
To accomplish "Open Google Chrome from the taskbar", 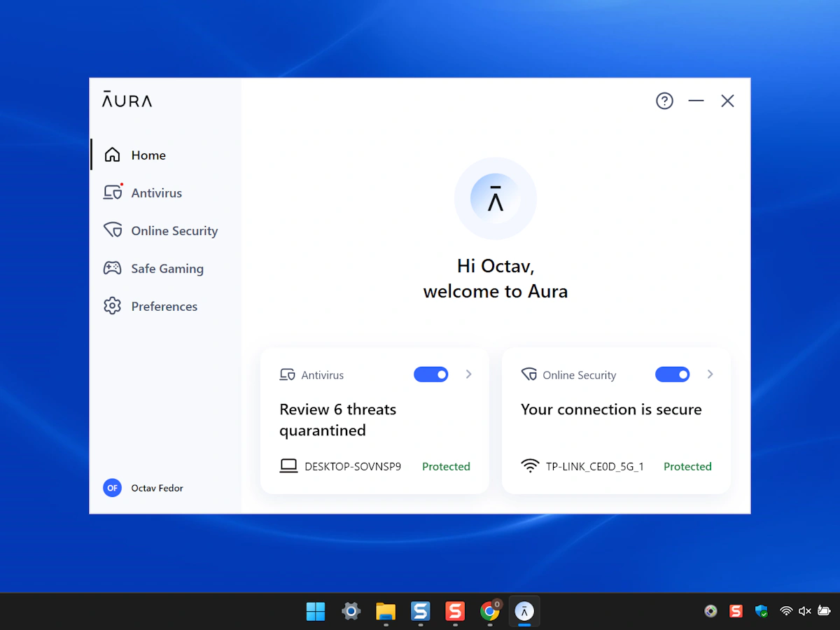I will click(490, 611).
